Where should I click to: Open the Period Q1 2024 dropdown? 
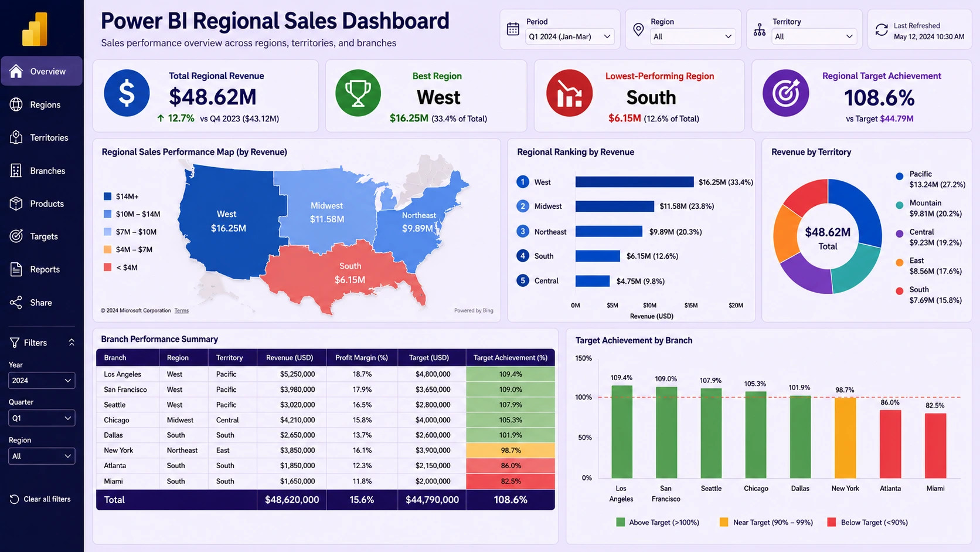[569, 36]
